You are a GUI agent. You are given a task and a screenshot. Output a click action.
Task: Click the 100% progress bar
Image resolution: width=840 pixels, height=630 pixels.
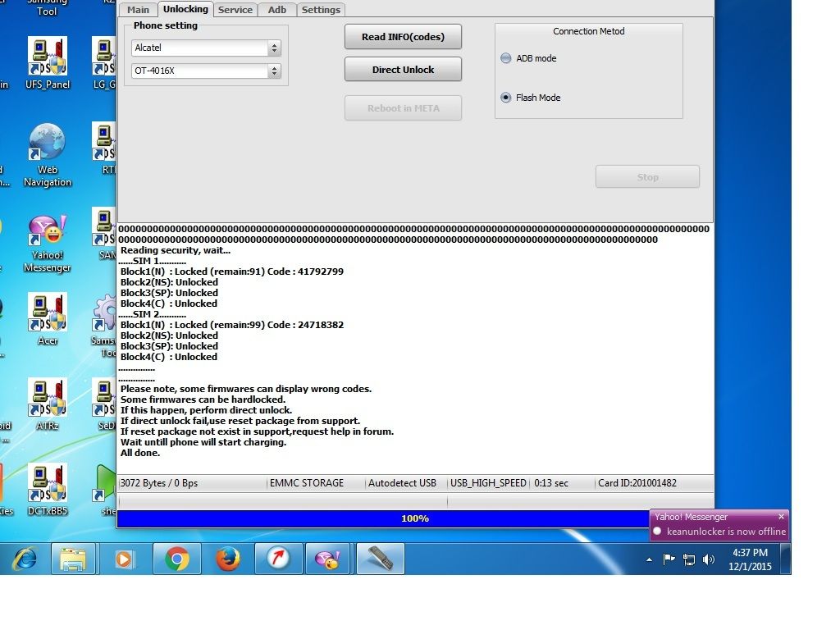[414, 518]
